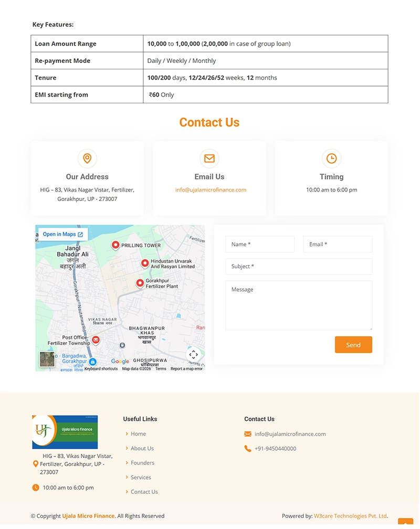Click the Post Office Fertilizer Township marker
The width and height of the screenshot is (420, 529).
(x=96, y=340)
